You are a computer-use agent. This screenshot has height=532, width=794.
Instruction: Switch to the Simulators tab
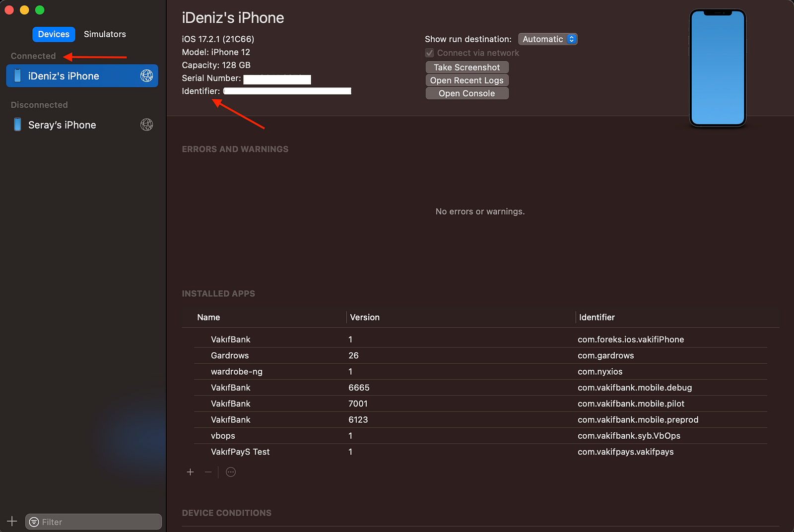coord(105,34)
